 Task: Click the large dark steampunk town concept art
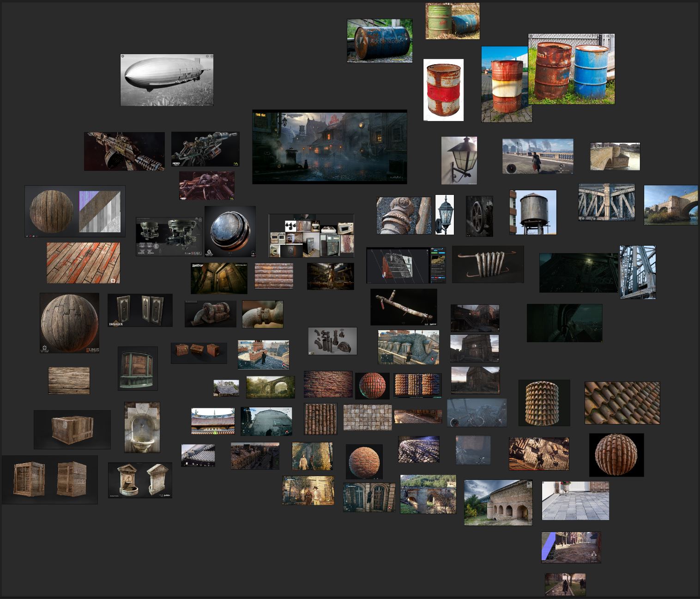coord(330,147)
